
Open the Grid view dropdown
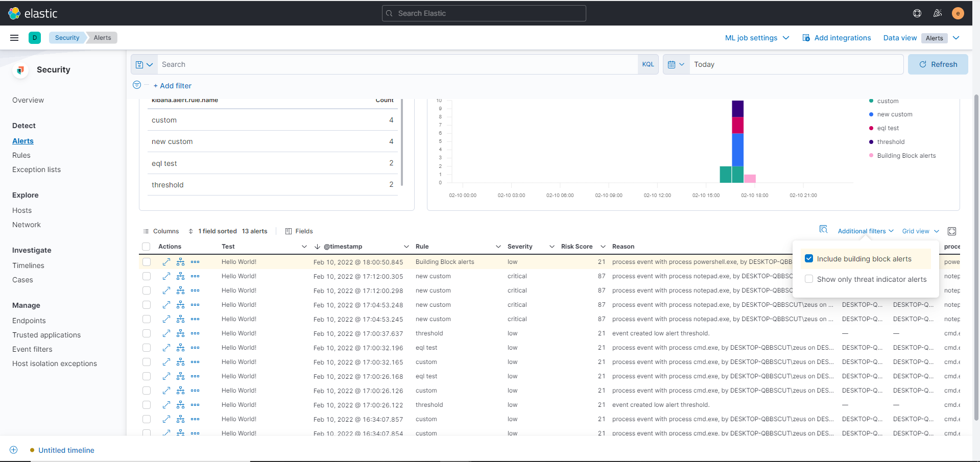(920, 231)
